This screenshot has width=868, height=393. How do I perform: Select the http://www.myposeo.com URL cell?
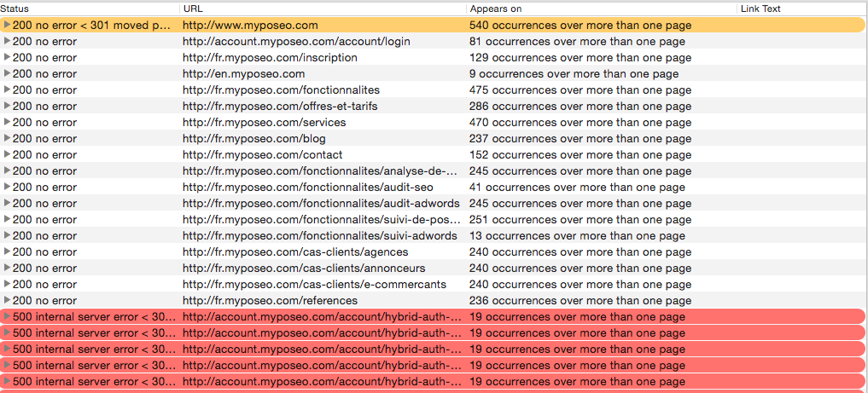250,26
